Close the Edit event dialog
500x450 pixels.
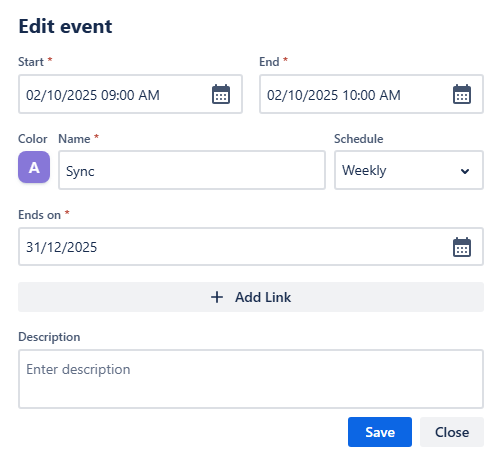point(452,432)
